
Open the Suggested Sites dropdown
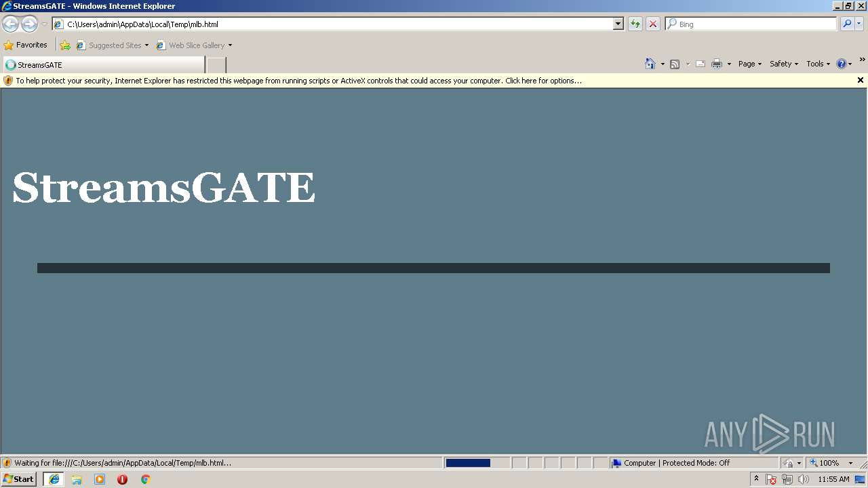(112, 45)
